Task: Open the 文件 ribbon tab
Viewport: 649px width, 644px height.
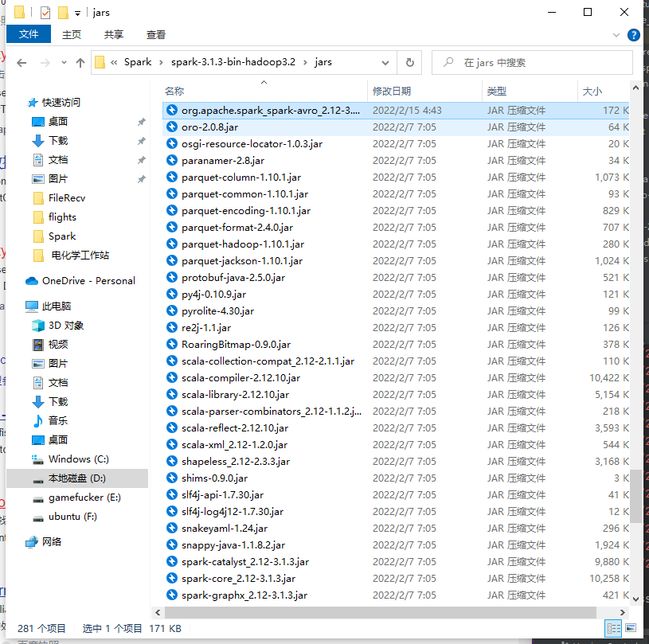Action: pos(28,34)
